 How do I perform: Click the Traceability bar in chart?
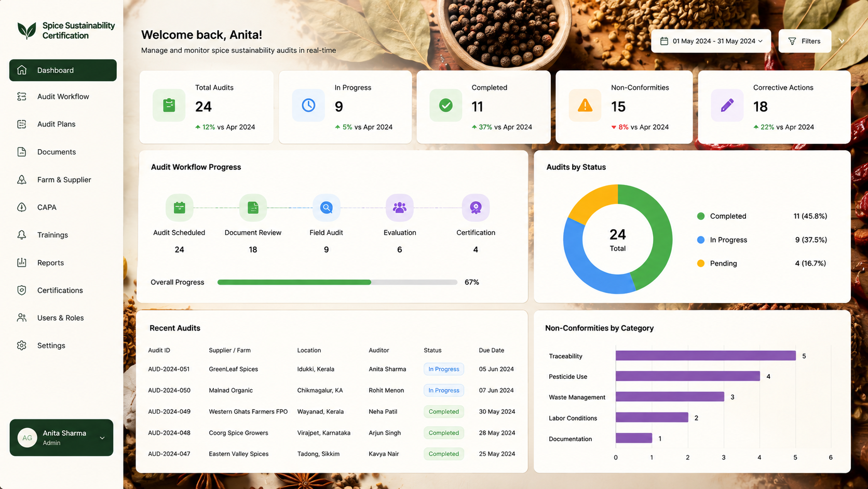click(x=706, y=355)
